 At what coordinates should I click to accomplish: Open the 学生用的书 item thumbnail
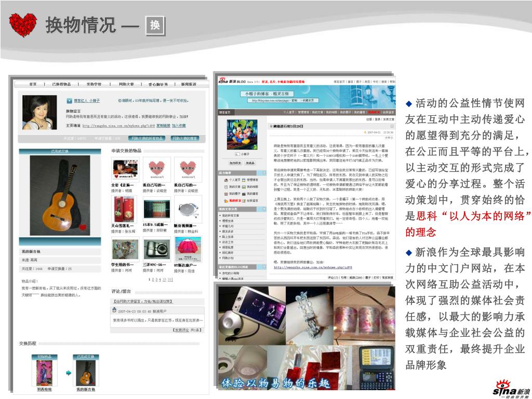125,249
